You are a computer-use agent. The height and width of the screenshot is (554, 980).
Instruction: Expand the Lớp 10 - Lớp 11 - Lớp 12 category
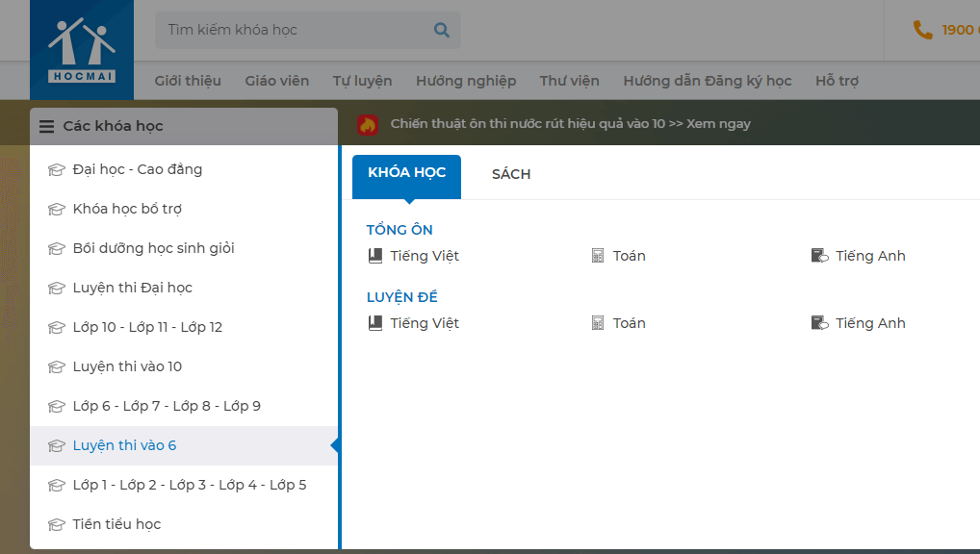coord(147,328)
